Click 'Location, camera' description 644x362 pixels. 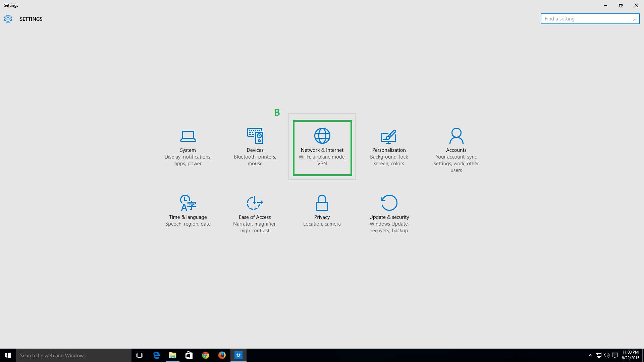click(322, 224)
